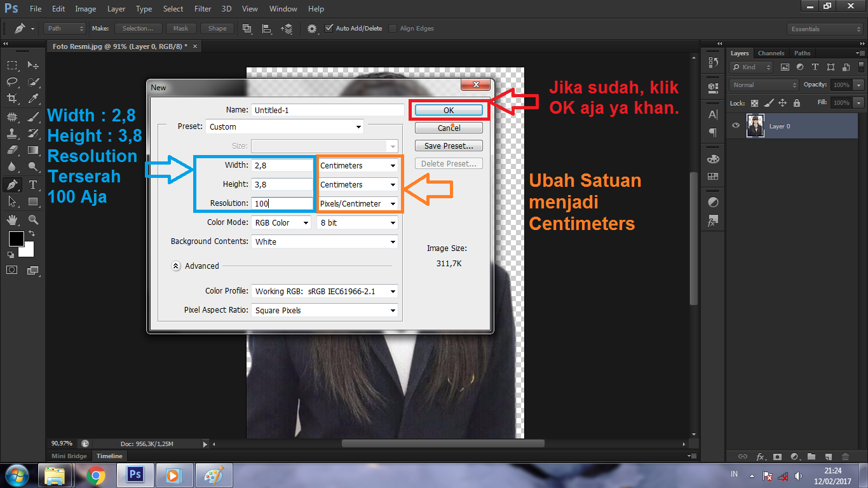
Task: Open the Image menu
Action: pos(86,9)
